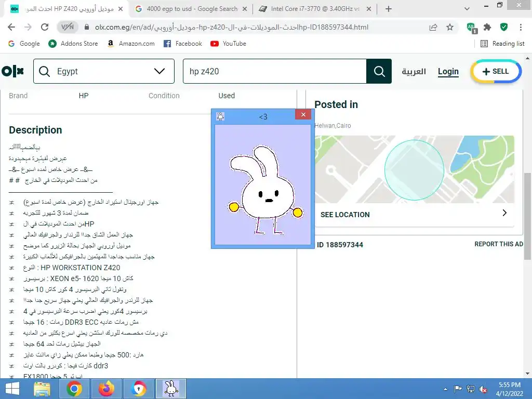Click the bunny drawing in <3 window
The height and width of the screenshot is (399, 532).
[265, 190]
